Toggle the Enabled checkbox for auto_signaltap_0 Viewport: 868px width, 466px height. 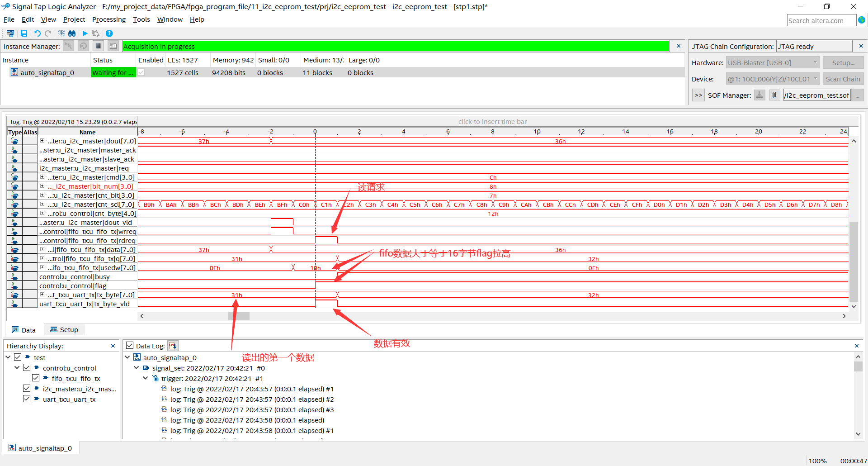tap(141, 72)
